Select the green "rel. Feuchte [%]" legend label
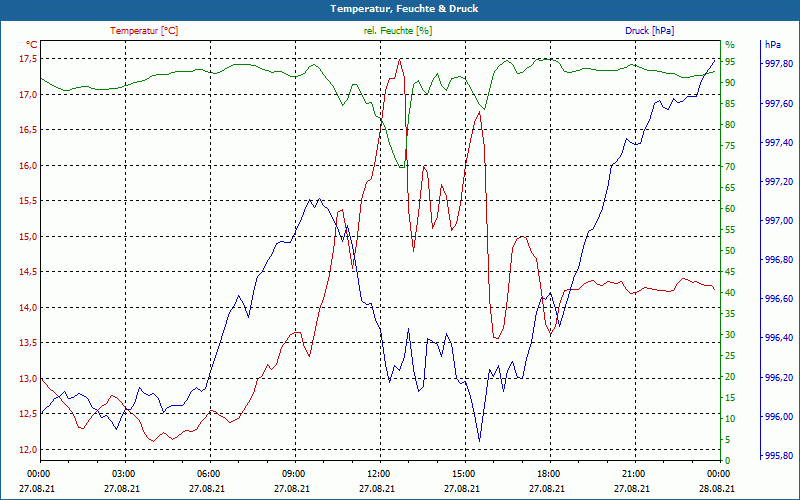800x500 pixels. click(397, 31)
